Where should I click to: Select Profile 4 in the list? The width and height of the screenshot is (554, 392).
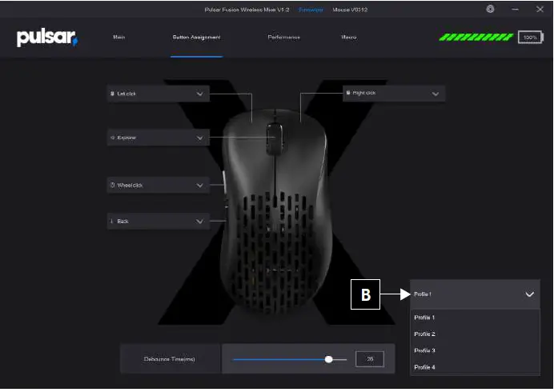(x=475, y=367)
